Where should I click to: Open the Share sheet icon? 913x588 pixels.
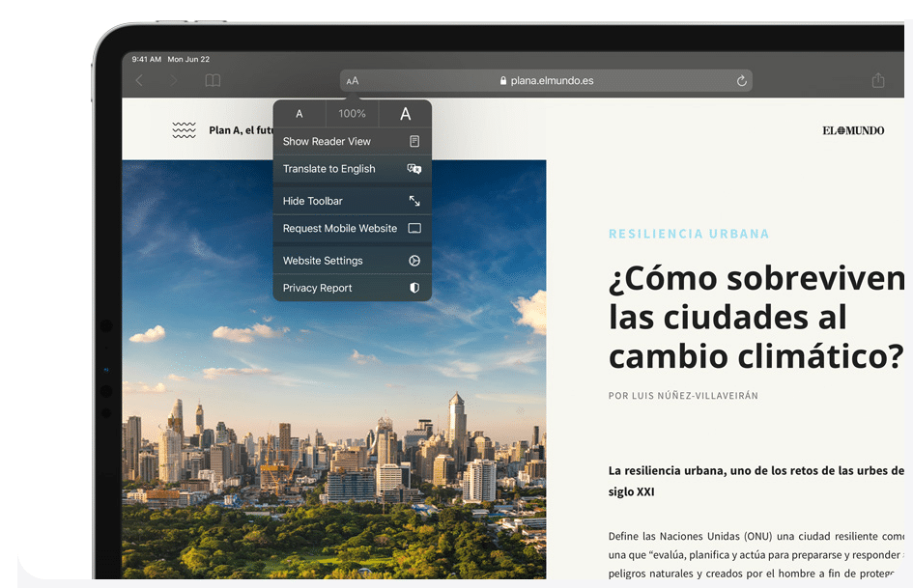(878, 81)
